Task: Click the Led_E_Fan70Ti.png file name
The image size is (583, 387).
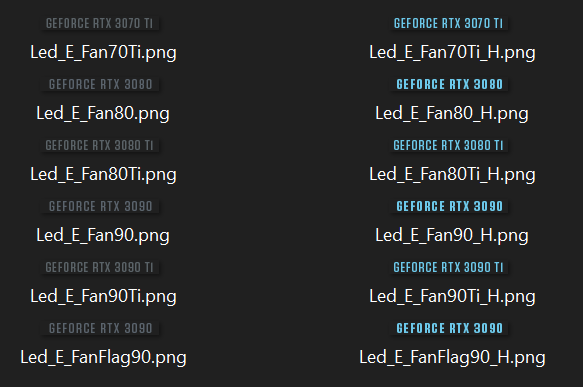Action: (x=103, y=52)
